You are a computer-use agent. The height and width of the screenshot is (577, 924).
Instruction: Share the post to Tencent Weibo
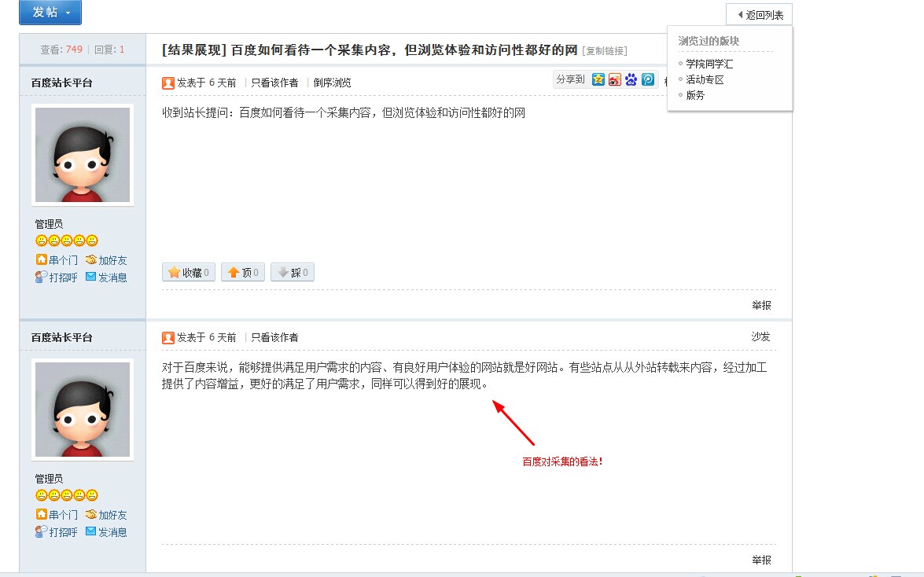pyautogui.click(x=648, y=79)
